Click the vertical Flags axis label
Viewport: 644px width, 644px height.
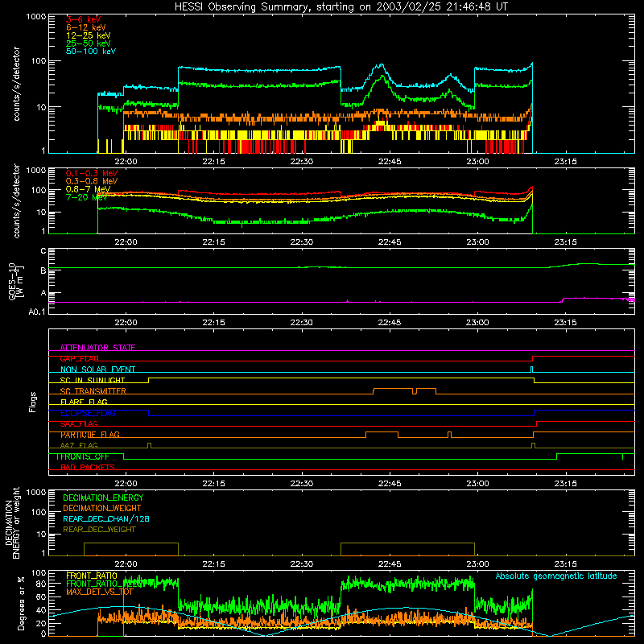pos(33,402)
